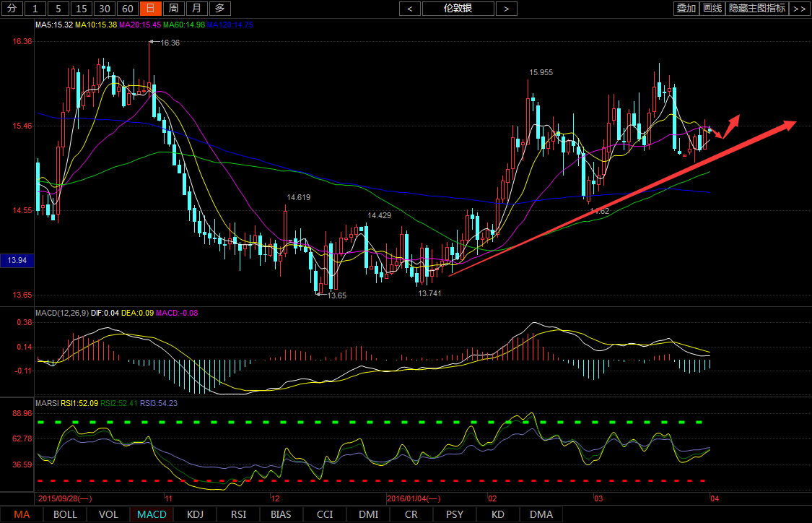Open the 多 multi-period option
Screen dimensions: 812x523
[x=221, y=9]
